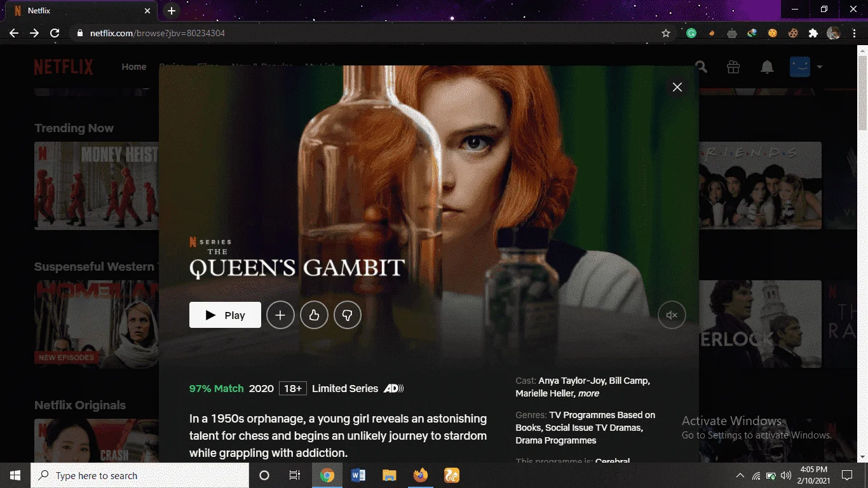Expand the profile account dropdown arrow
Image resolution: width=868 pixels, height=488 pixels.
[x=819, y=67]
